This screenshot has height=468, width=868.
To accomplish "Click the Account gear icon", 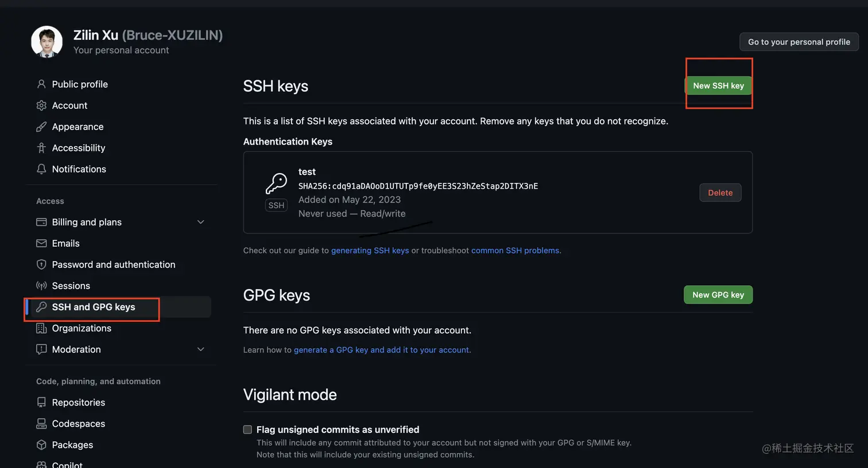I will pyautogui.click(x=41, y=106).
